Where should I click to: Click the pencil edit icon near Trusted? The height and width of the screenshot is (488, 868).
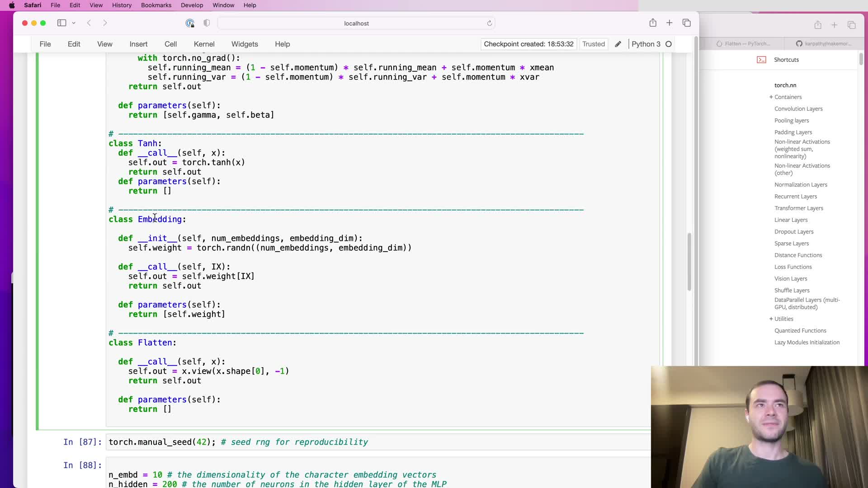click(x=618, y=44)
